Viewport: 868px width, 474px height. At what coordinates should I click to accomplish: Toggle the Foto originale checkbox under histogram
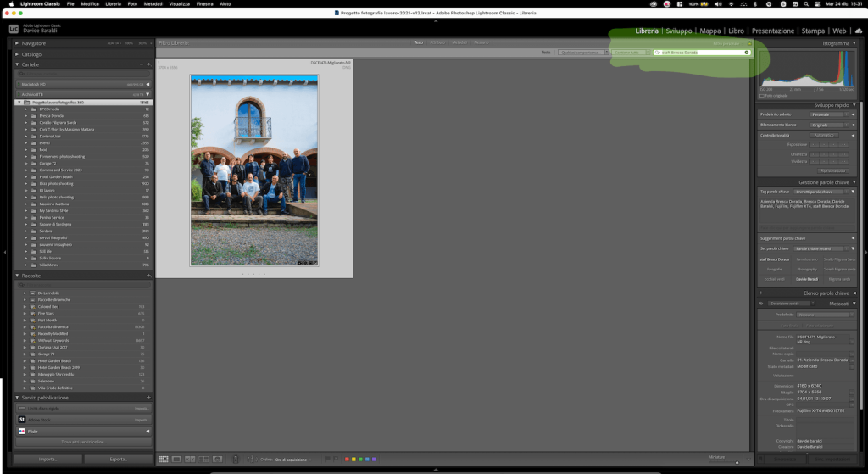click(x=762, y=96)
